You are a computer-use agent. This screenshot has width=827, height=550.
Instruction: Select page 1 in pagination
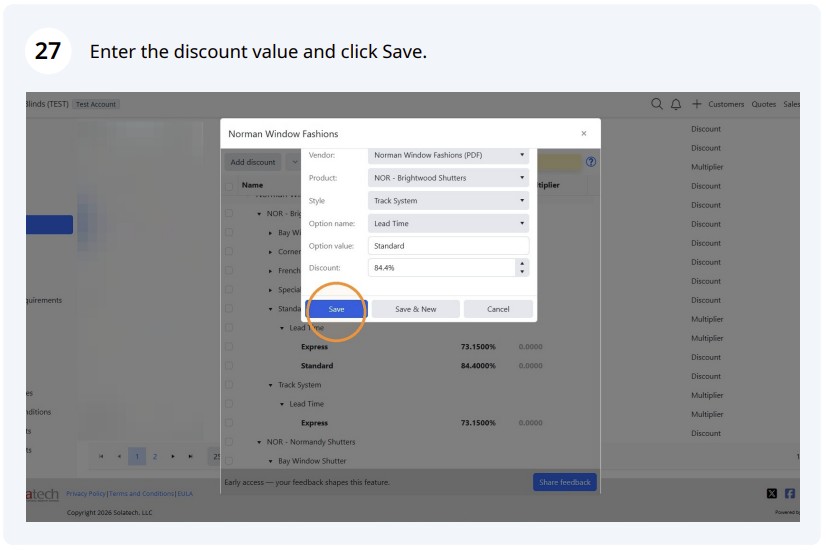[x=137, y=456]
